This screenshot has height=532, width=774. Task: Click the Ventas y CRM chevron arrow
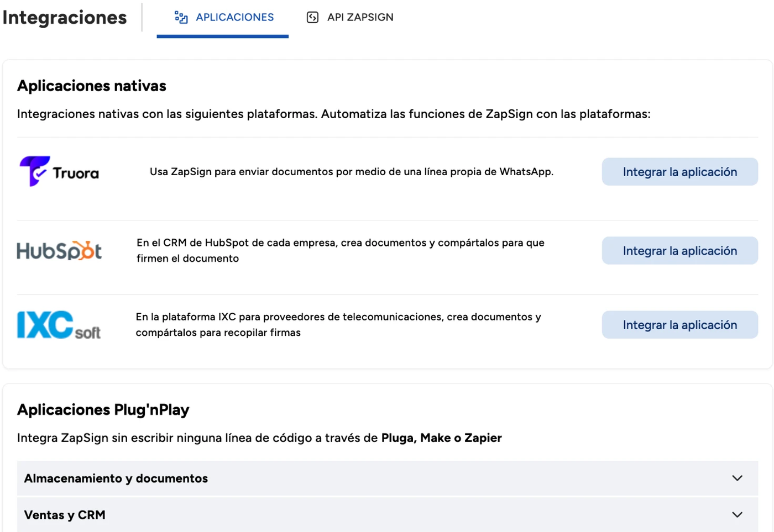[737, 515]
